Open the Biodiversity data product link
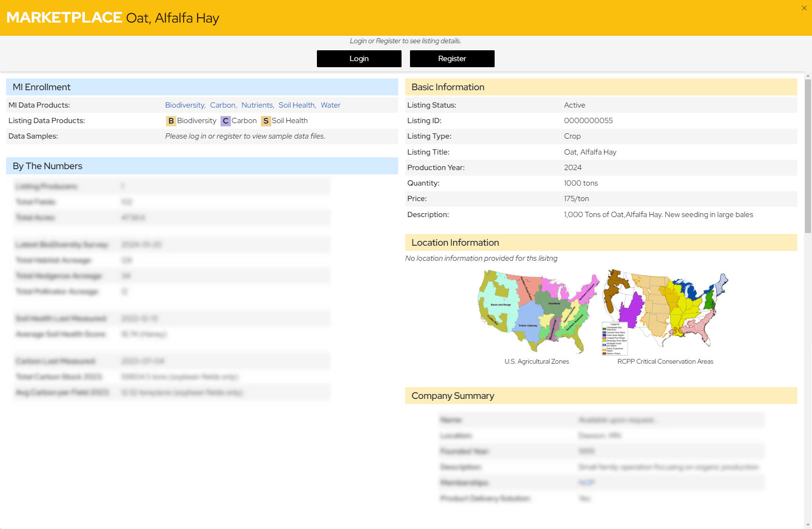The width and height of the screenshot is (812, 529). 185,105
